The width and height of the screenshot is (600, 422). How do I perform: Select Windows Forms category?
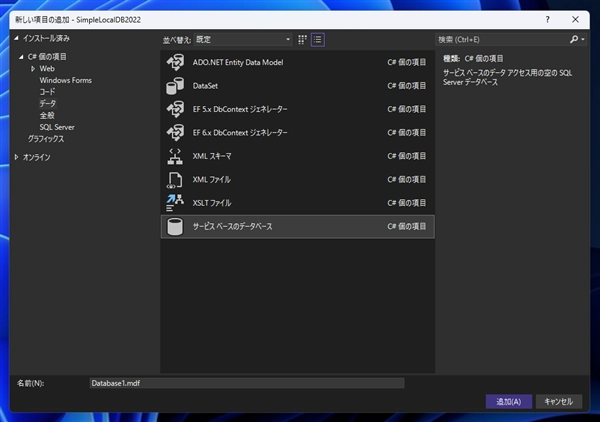tap(65, 80)
